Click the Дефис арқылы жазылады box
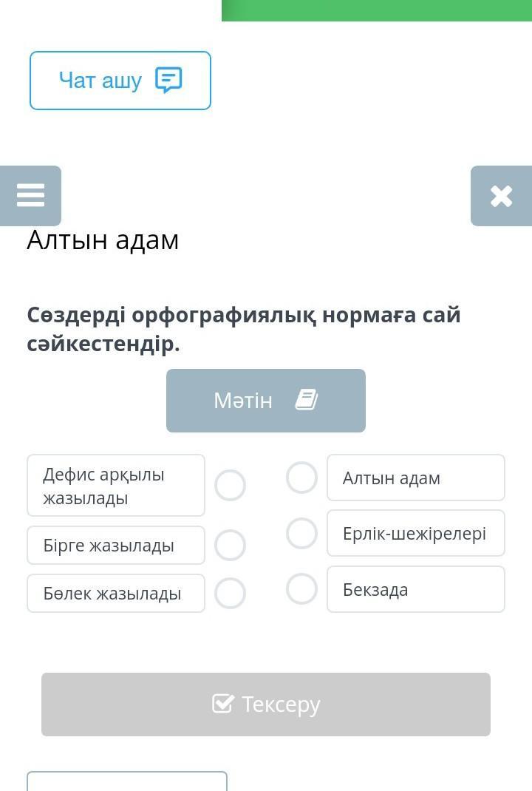 click(x=116, y=485)
